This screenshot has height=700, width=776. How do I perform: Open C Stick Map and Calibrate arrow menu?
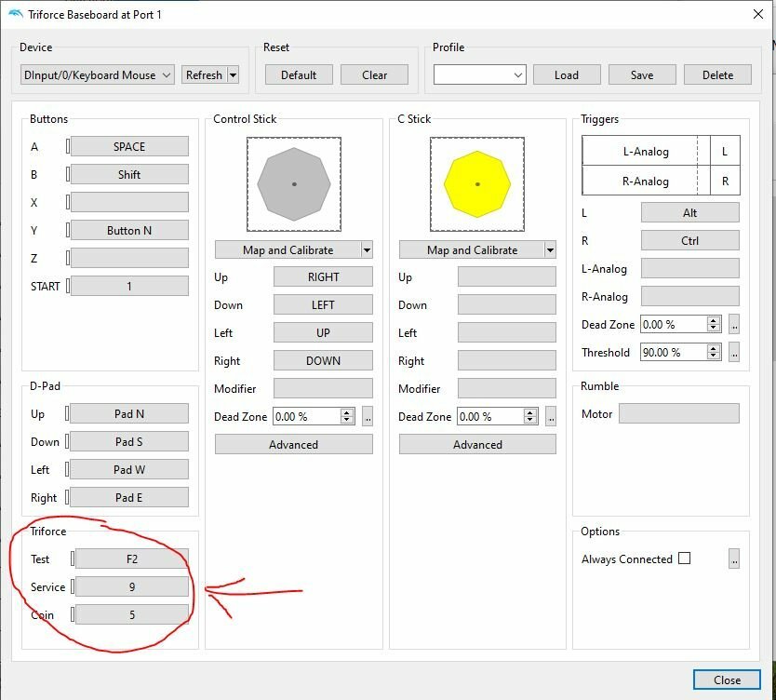tap(550, 250)
